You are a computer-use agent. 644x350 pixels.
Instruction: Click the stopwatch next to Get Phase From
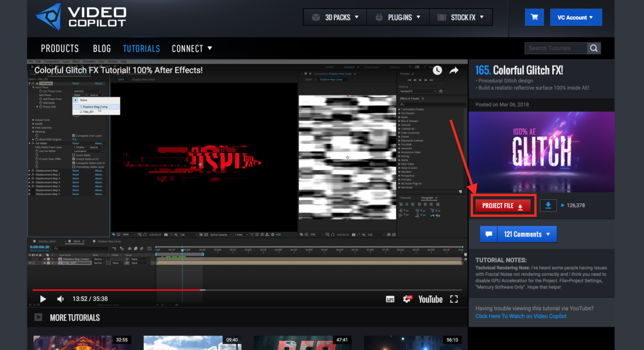[41, 91]
